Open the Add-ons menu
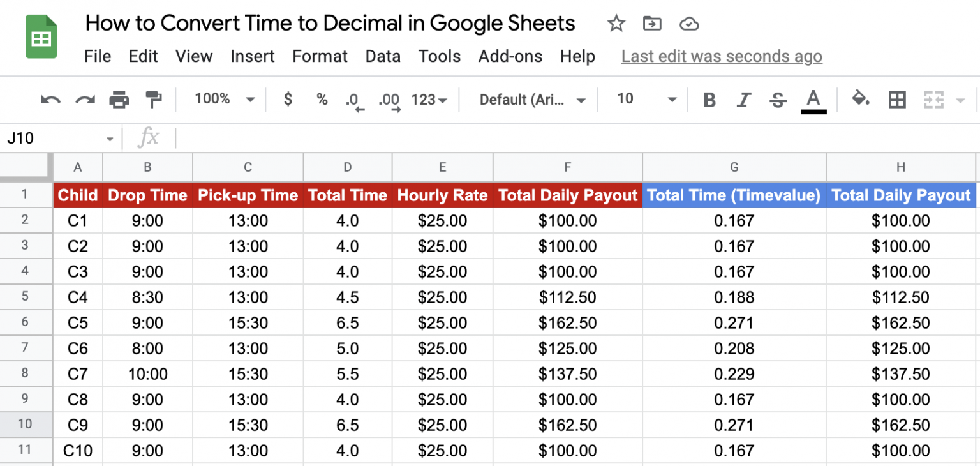 coord(510,56)
